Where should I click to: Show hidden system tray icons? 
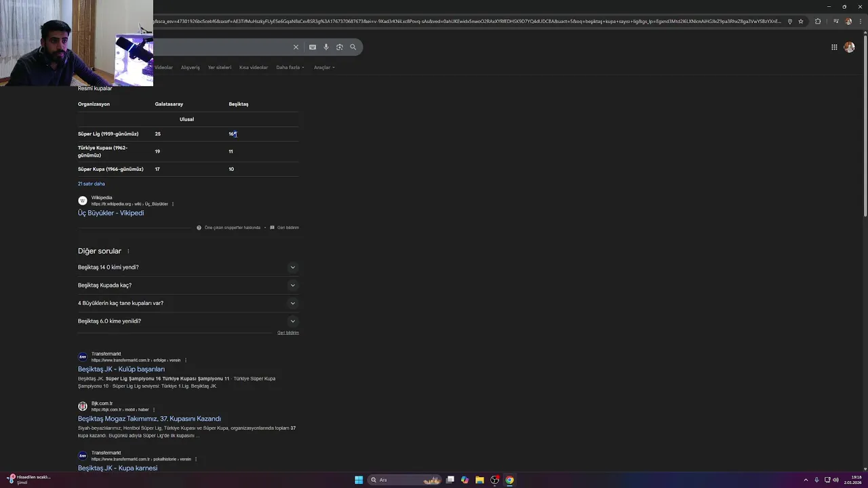coord(806,480)
